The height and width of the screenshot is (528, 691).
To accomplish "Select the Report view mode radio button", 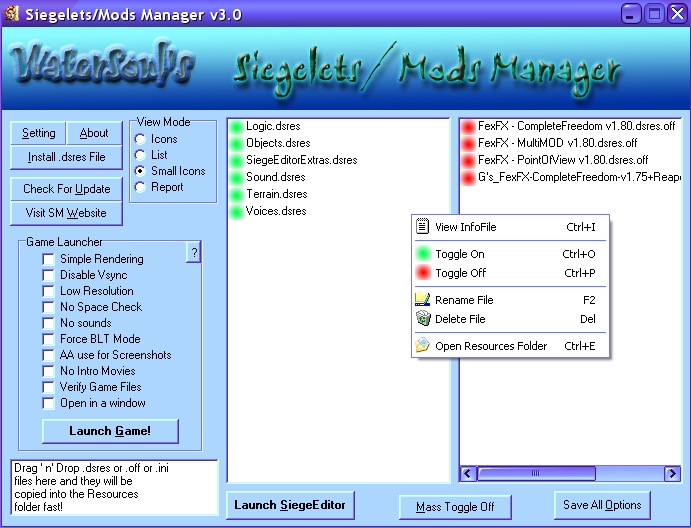I will 140,187.
